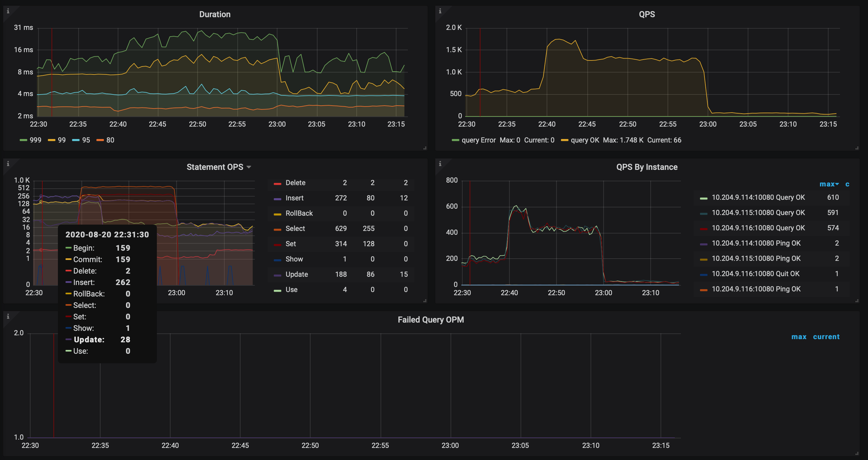This screenshot has width=868, height=460.
Task: Toggle the 999 percentile series in legend
Action: tap(35, 140)
